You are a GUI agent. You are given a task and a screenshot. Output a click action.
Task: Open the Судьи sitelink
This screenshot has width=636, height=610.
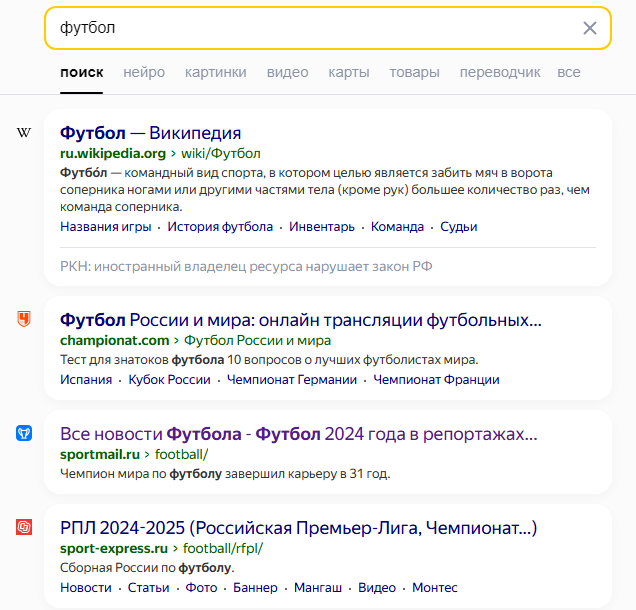pos(459,226)
